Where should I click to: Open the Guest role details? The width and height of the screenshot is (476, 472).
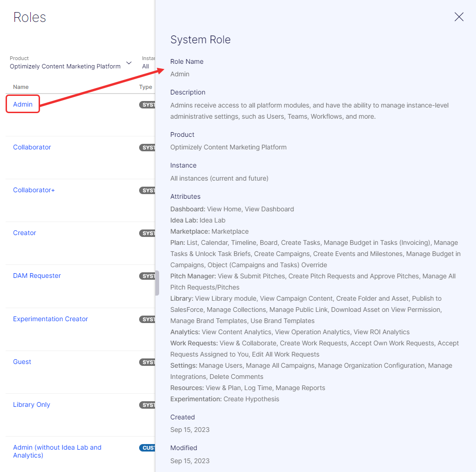22,362
